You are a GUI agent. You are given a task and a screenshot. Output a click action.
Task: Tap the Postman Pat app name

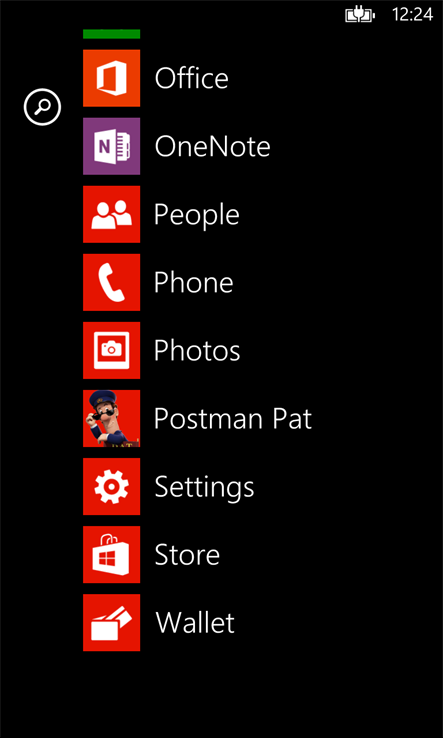pos(233,418)
